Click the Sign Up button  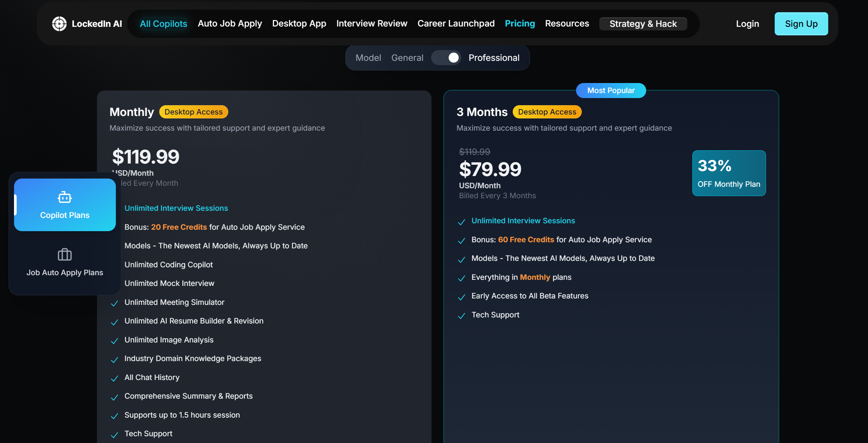coord(801,24)
